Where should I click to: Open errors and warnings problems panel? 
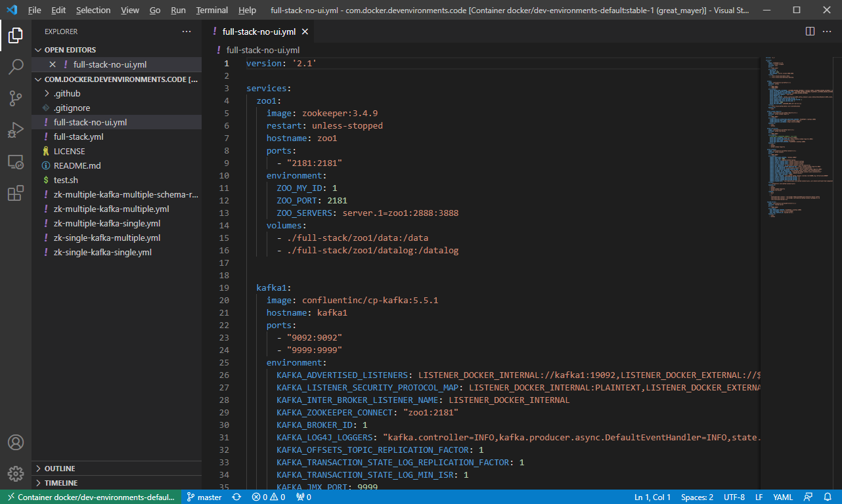point(268,497)
